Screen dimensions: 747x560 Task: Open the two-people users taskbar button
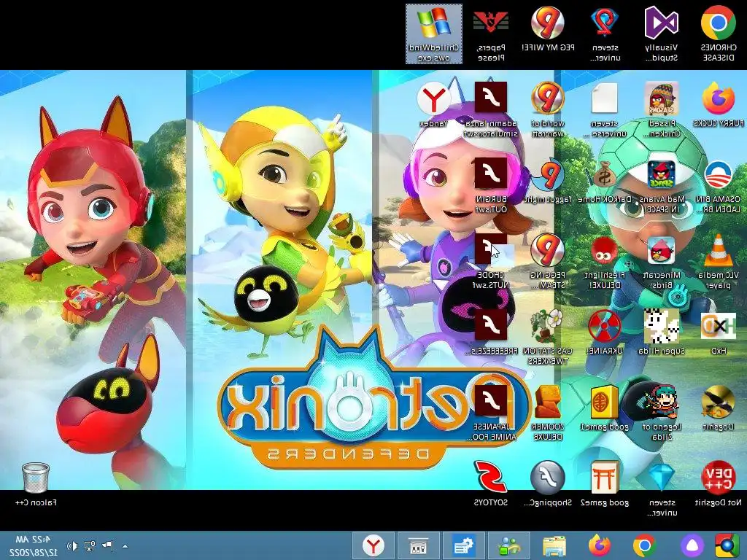pyautogui.click(x=508, y=545)
